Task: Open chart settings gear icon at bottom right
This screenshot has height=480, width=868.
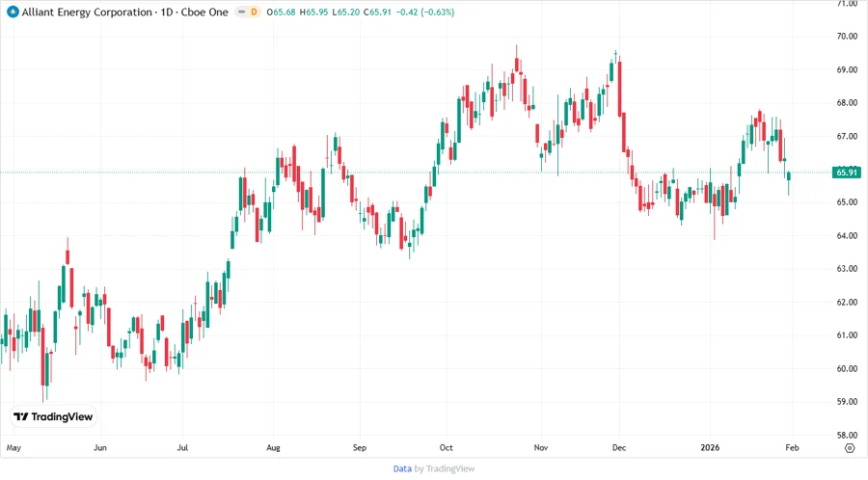Action: (850, 448)
